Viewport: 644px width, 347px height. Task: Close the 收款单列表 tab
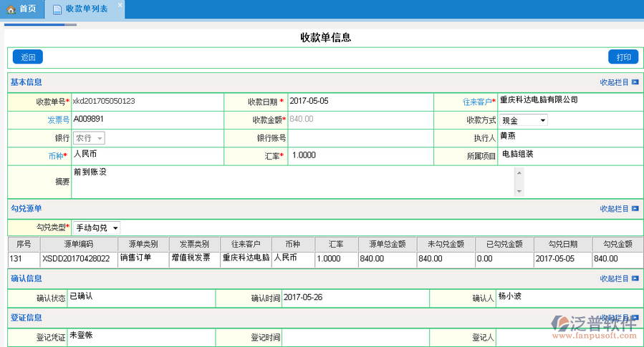tap(120, 5)
